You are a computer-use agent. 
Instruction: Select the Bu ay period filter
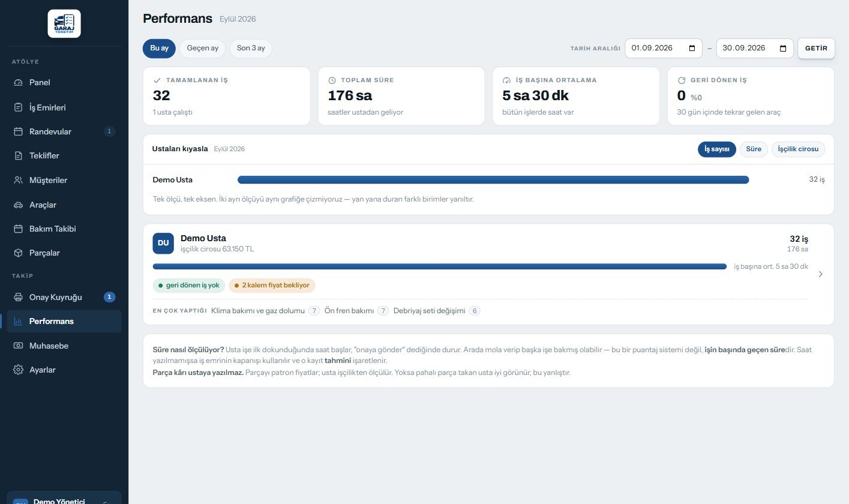159,48
